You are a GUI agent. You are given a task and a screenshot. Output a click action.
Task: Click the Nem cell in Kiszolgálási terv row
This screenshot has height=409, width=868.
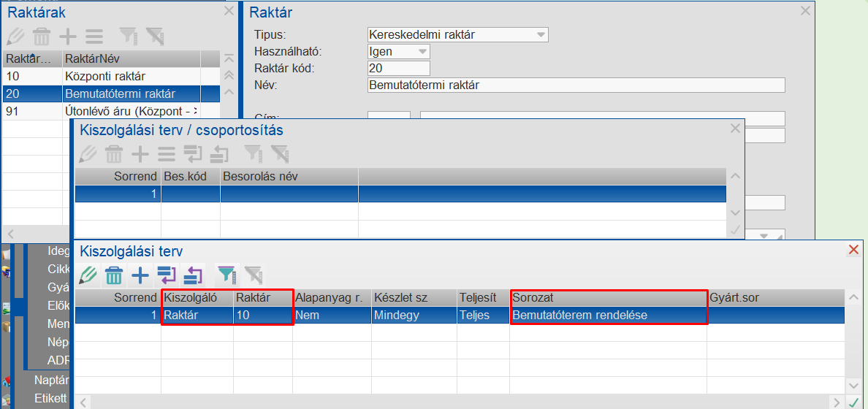[x=332, y=315]
